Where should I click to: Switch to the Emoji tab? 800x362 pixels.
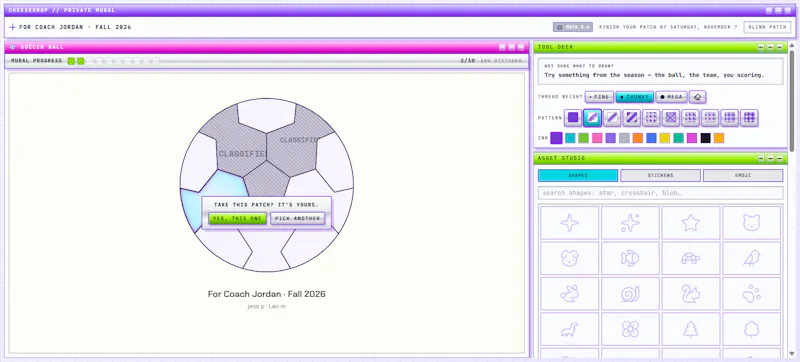pyautogui.click(x=743, y=175)
